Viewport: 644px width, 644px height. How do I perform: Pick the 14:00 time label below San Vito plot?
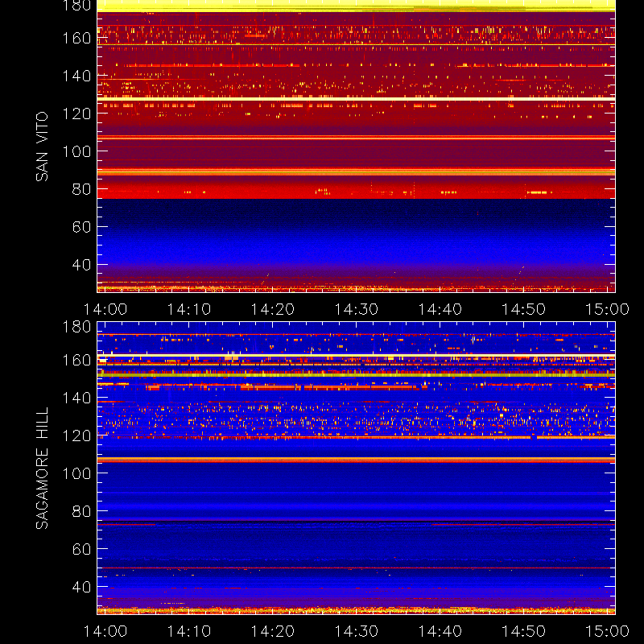pos(105,309)
